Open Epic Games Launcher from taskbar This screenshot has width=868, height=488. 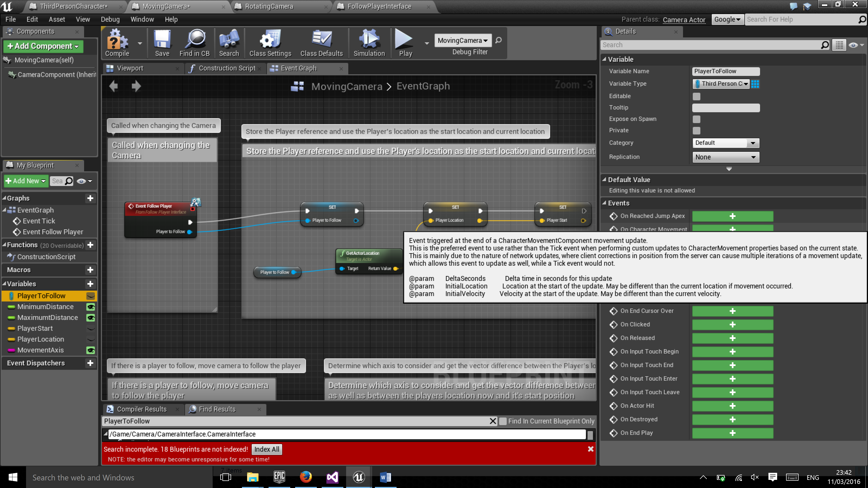(279, 477)
